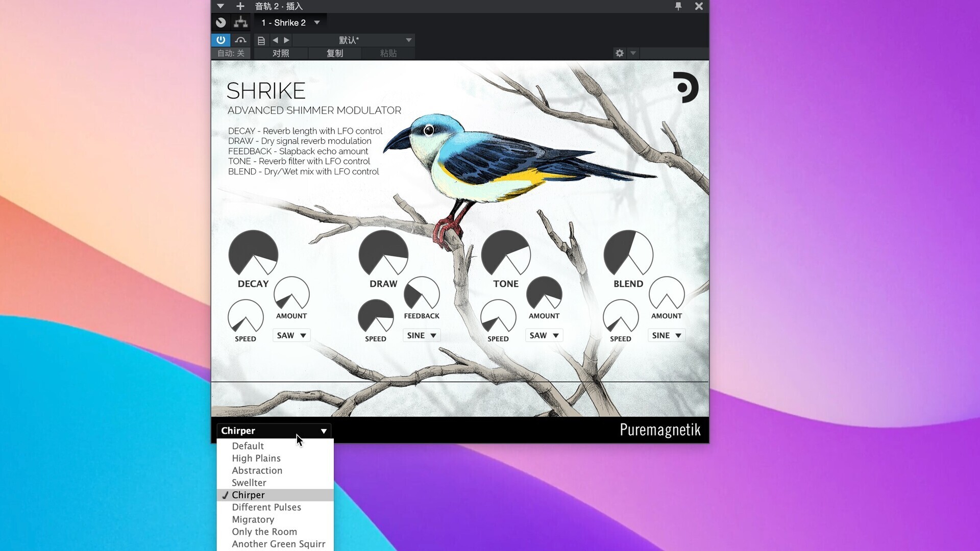Click the sidechain icon next to power
Viewport: 980px width, 551px height.
click(241, 40)
